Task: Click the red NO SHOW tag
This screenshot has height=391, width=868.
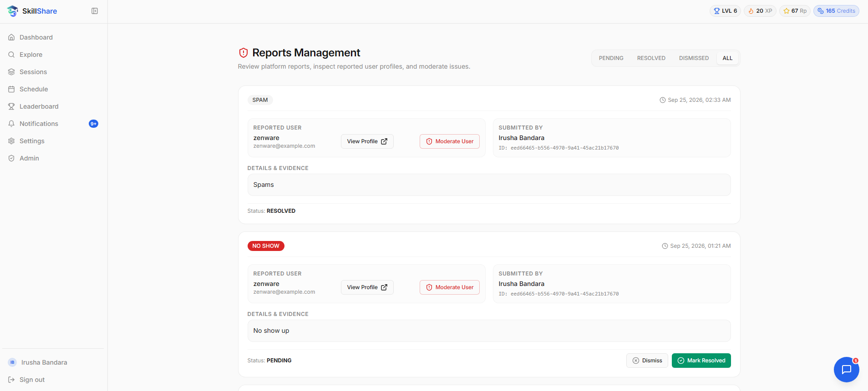Action: [x=266, y=246]
